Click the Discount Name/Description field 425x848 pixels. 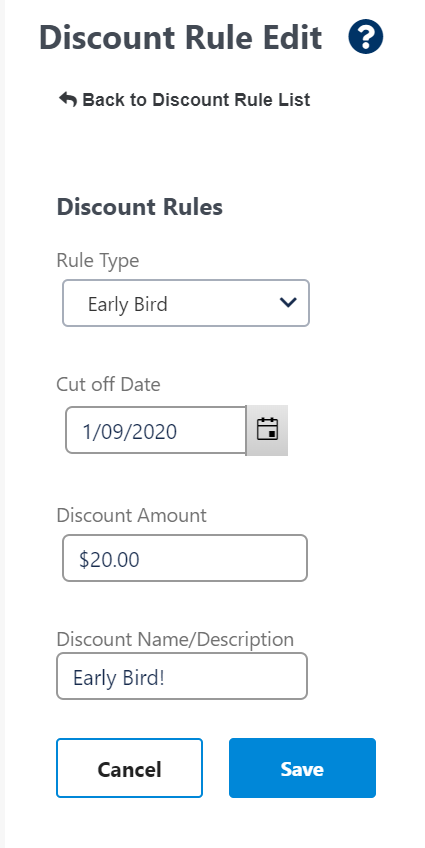click(182, 676)
